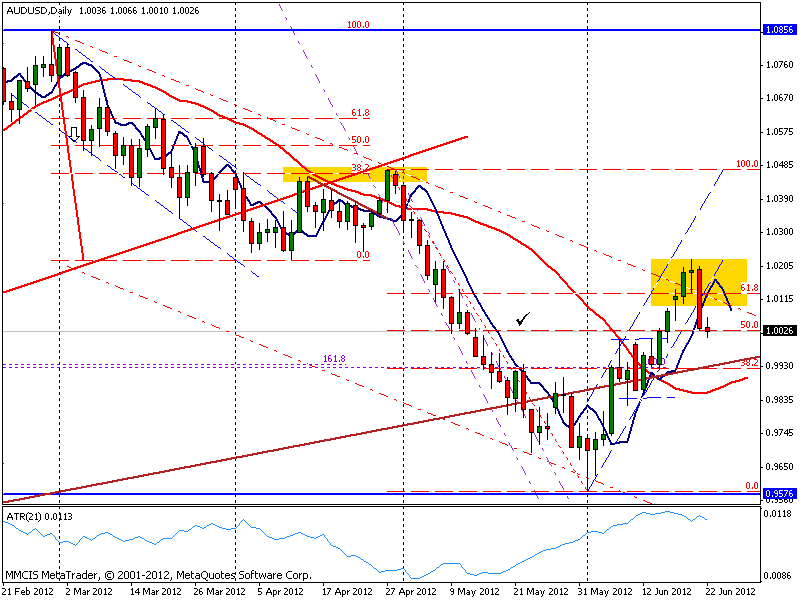This screenshot has width=800, height=600.
Task: Click the 27 Apr 2012 date label
Action: pos(411,591)
